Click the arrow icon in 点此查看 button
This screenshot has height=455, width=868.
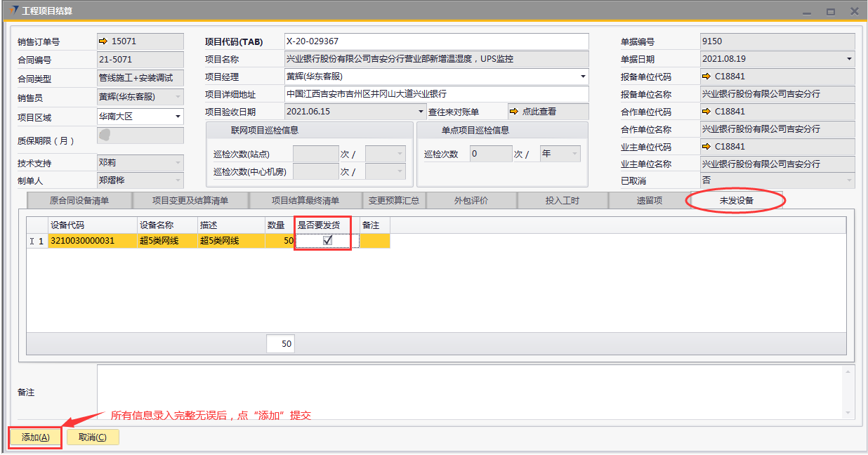[514, 112]
